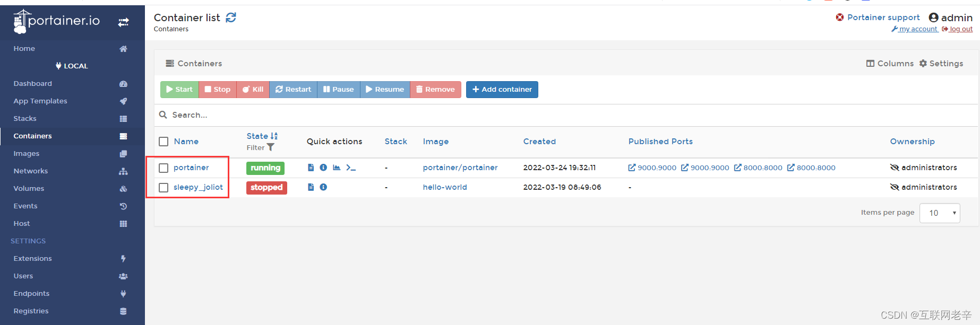Click the App Templates rocket icon

pyautogui.click(x=123, y=101)
